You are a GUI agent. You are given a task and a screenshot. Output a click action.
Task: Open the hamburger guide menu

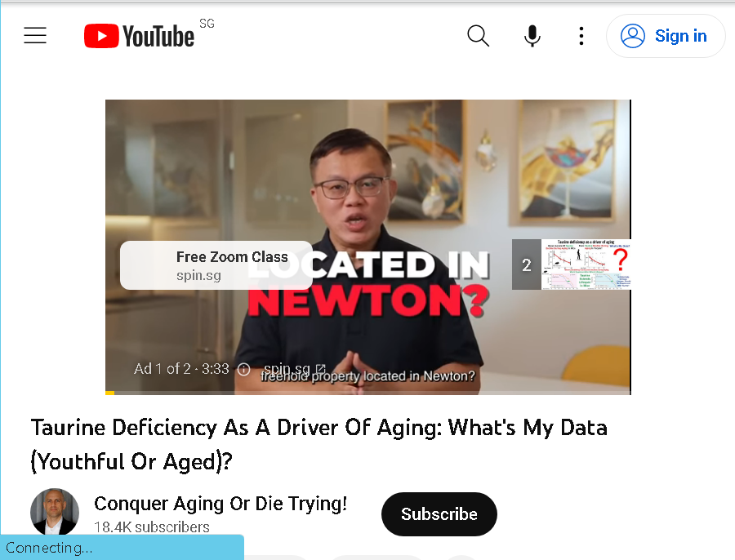35,36
